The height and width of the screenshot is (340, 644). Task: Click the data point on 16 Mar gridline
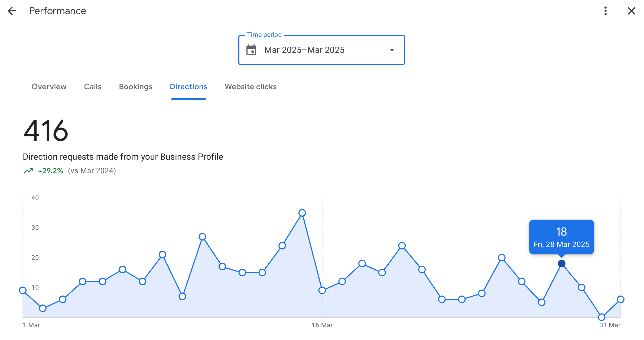pos(322,290)
